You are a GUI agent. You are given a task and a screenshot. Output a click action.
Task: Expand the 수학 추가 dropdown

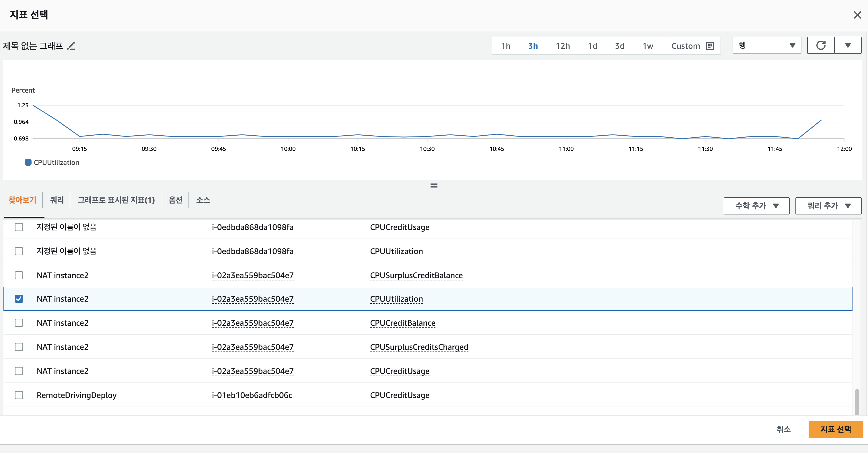coord(756,206)
